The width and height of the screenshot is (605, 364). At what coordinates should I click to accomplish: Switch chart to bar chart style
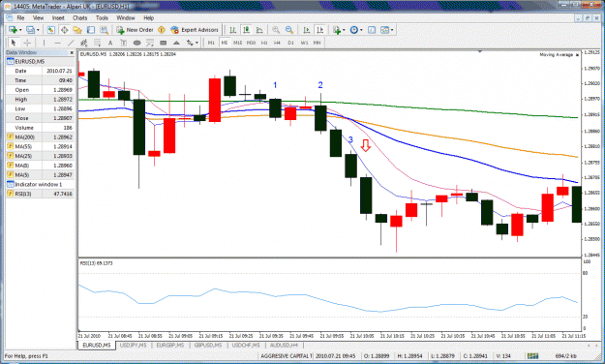pos(232,30)
